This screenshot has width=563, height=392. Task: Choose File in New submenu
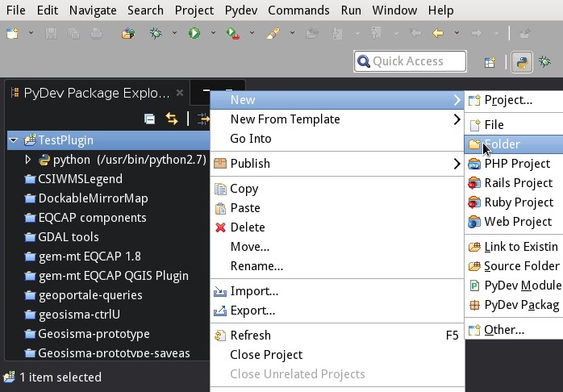(x=514, y=125)
